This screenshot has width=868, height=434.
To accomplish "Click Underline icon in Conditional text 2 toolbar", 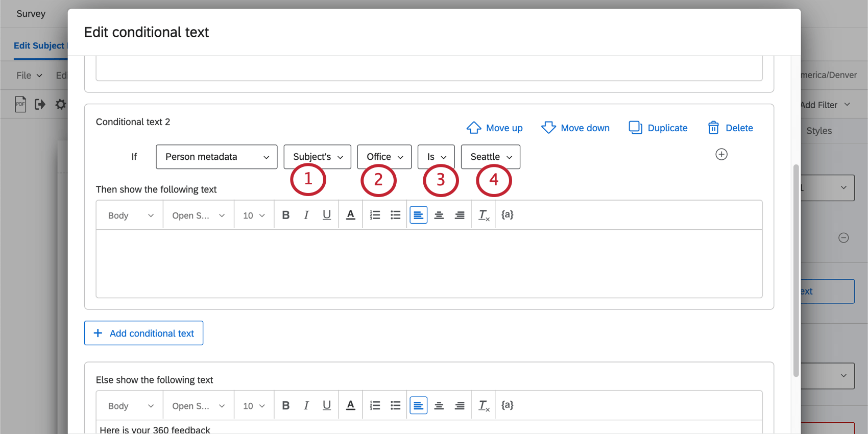I will click(327, 215).
